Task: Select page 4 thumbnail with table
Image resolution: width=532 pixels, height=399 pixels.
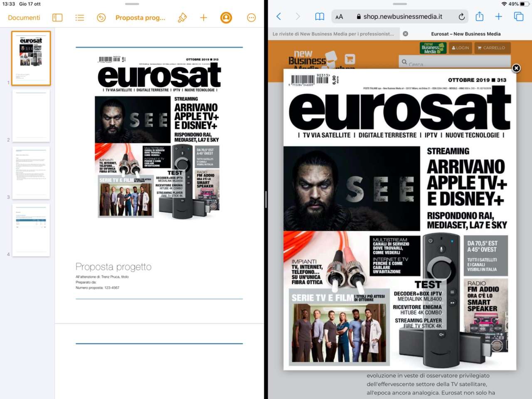Action: [x=31, y=230]
